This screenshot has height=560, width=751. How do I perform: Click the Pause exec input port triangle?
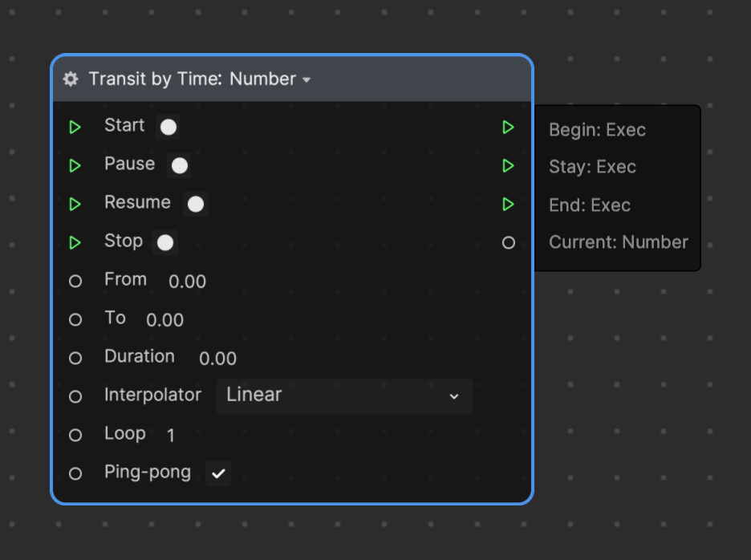coord(75,165)
